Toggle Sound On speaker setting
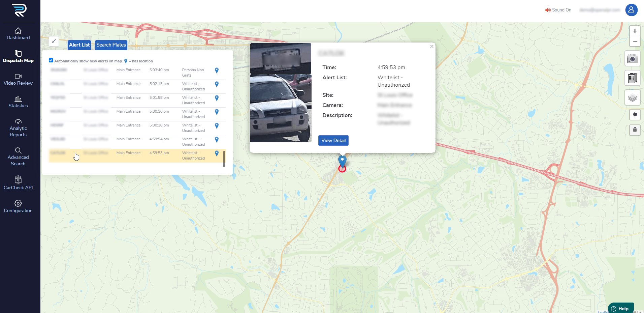 point(558,10)
